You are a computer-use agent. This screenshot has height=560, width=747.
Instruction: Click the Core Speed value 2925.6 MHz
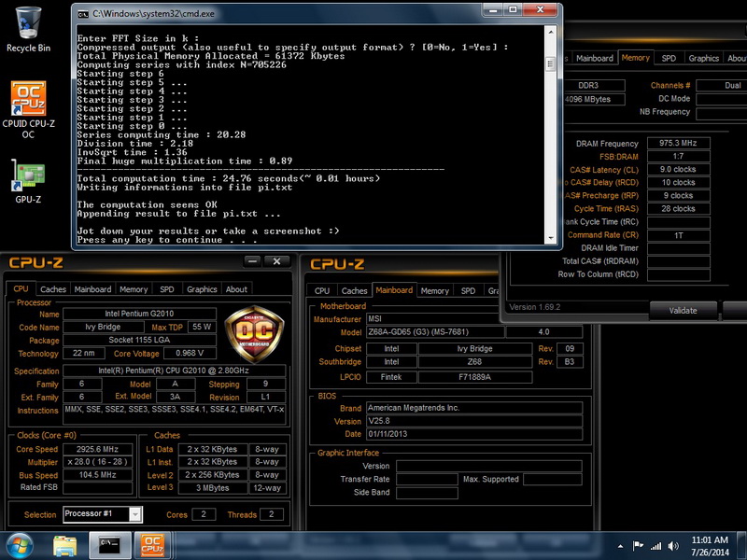[x=97, y=449]
